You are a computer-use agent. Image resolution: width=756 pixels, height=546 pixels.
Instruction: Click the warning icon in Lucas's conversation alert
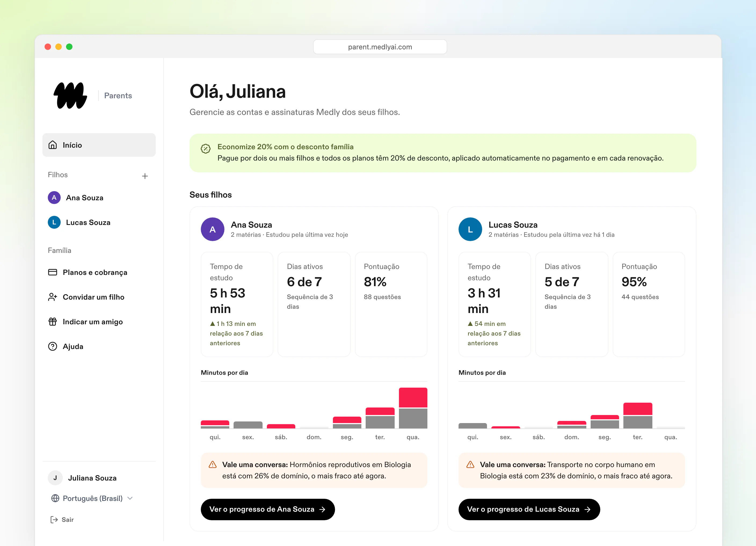click(470, 465)
